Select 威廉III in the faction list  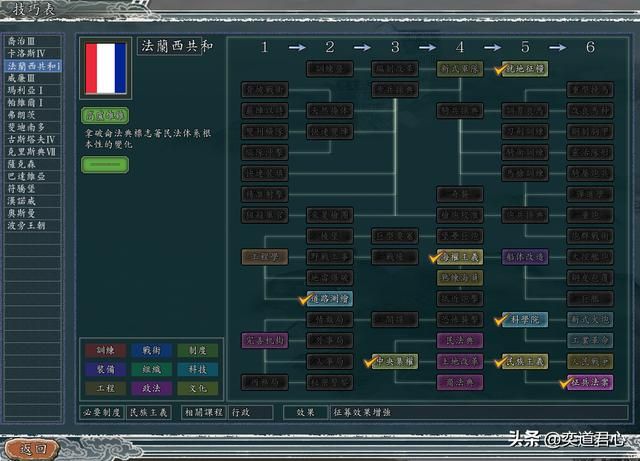point(33,78)
